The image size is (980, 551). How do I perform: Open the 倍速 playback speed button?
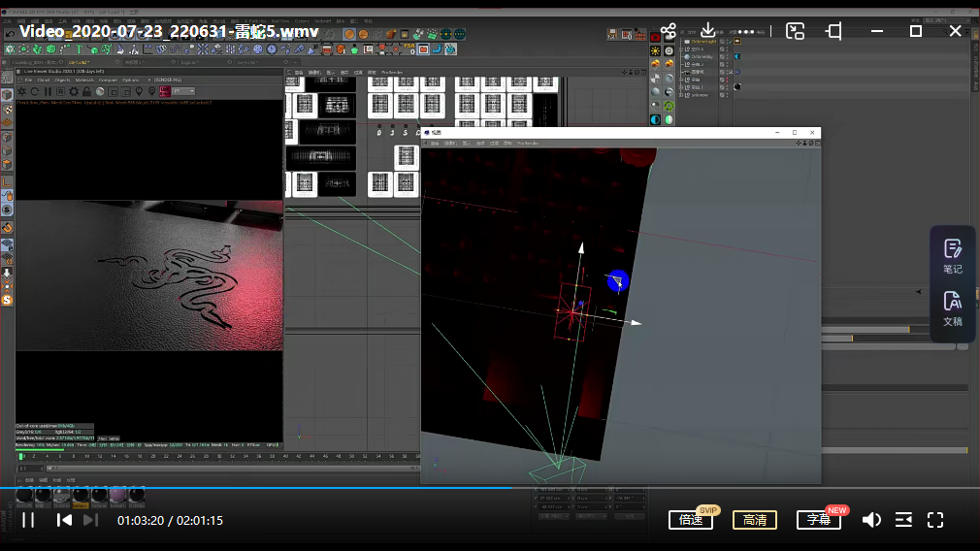[x=691, y=520]
